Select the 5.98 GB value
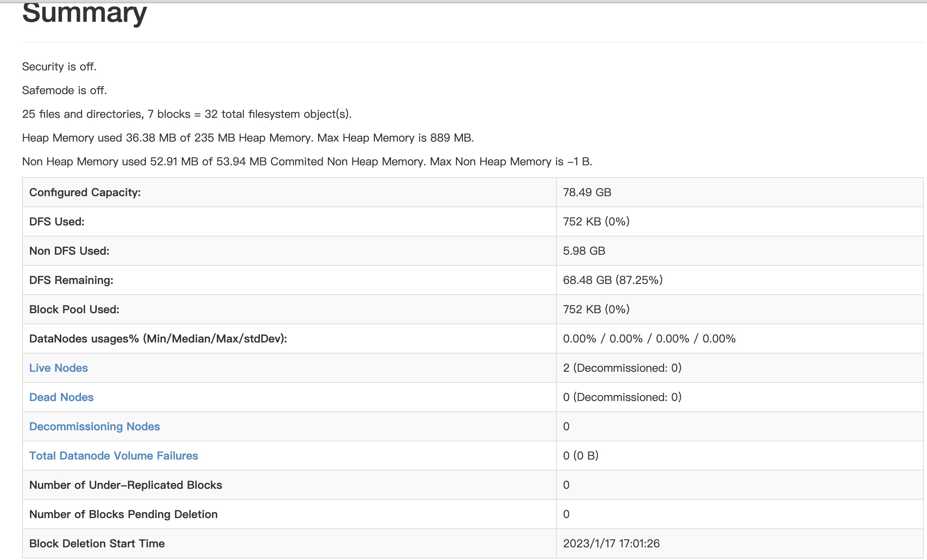The image size is (927, 560). [584, 251]
